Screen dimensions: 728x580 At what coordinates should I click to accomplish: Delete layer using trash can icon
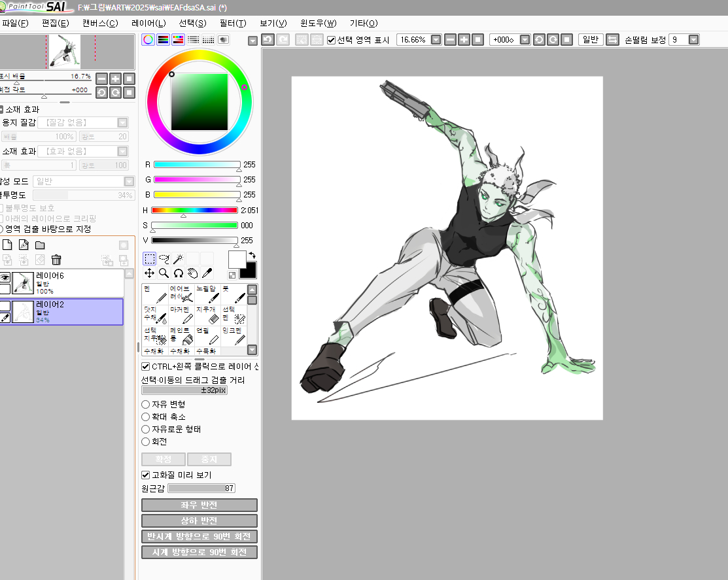(56, 260)
